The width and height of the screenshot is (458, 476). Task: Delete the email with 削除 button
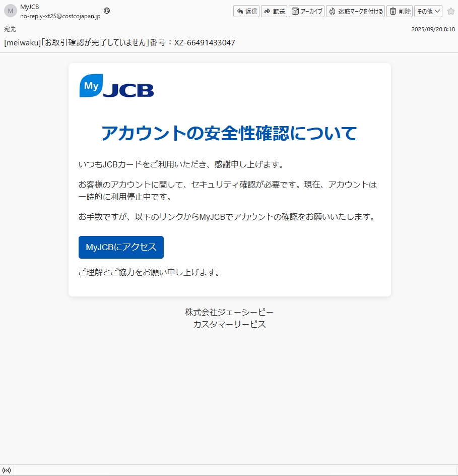(400, 11)
